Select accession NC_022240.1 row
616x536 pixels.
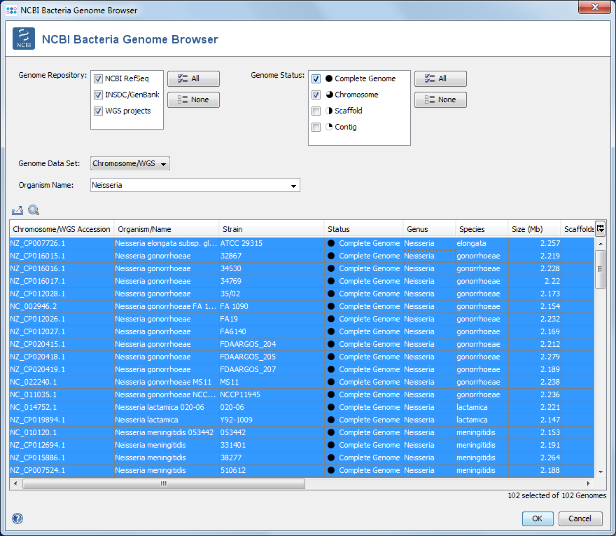tap(302, 382)
